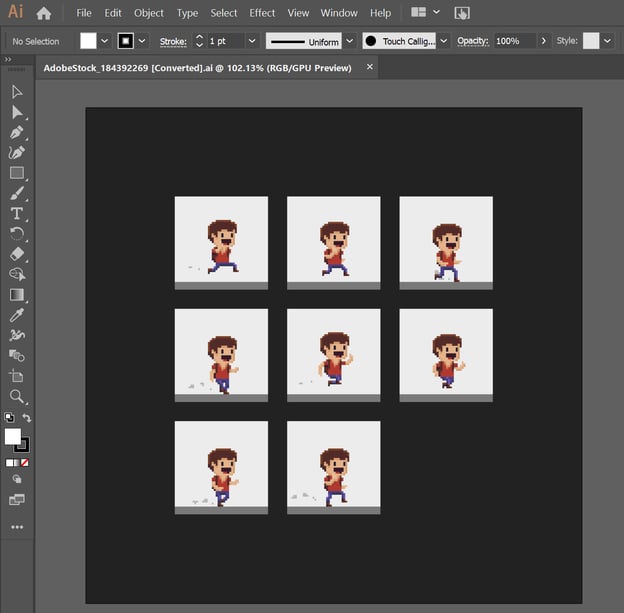Viewport: 624px width, 613px height.
Task: Reset to default fill and stroke
Action: point(9,418)
